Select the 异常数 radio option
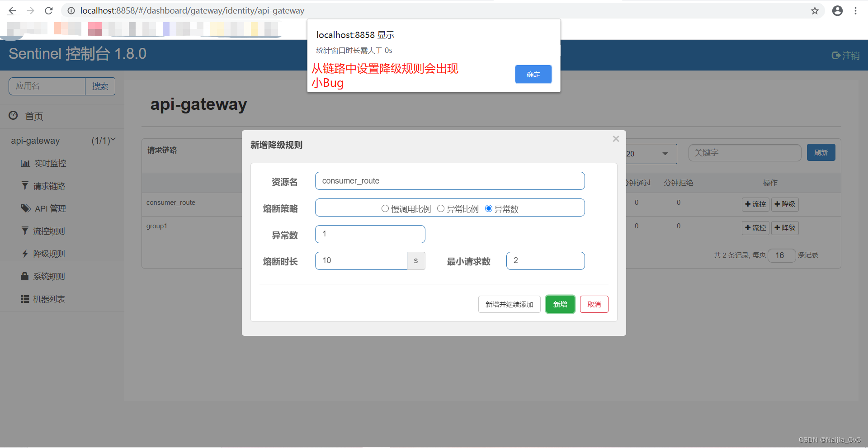This screenshot has width=868, height=448. point(489,208)
